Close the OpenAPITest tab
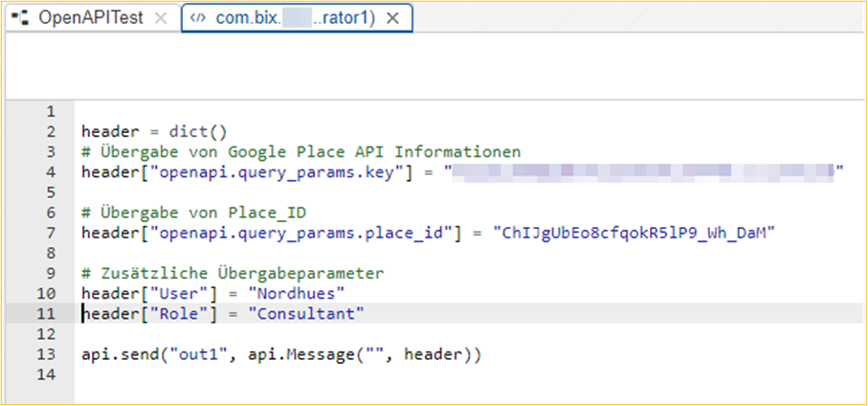The width and height of the screenshot is (868, 406). (x=161, y=18)
